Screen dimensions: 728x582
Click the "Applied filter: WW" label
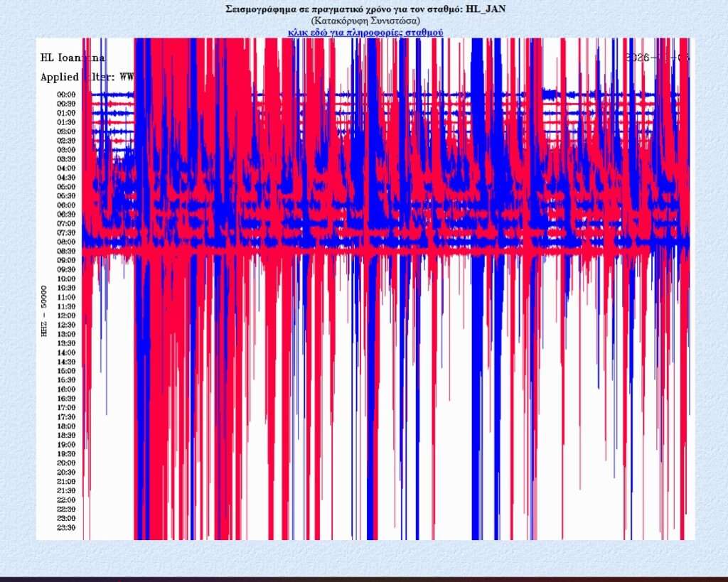(87, 76)
